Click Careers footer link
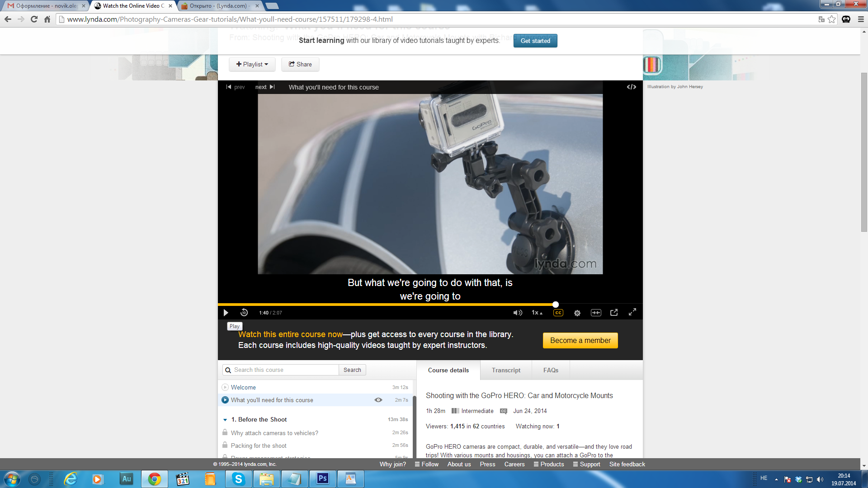This screenshot has height=488, width=868. pos(514,464)
